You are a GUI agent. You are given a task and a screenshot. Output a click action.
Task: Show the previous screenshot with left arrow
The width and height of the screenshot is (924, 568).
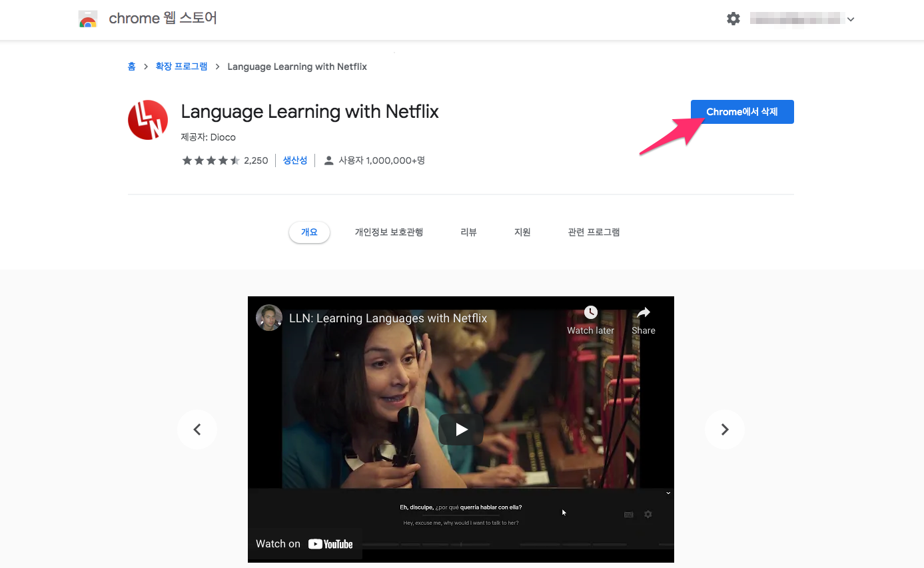pyautogui.click(x=197, y=429)
